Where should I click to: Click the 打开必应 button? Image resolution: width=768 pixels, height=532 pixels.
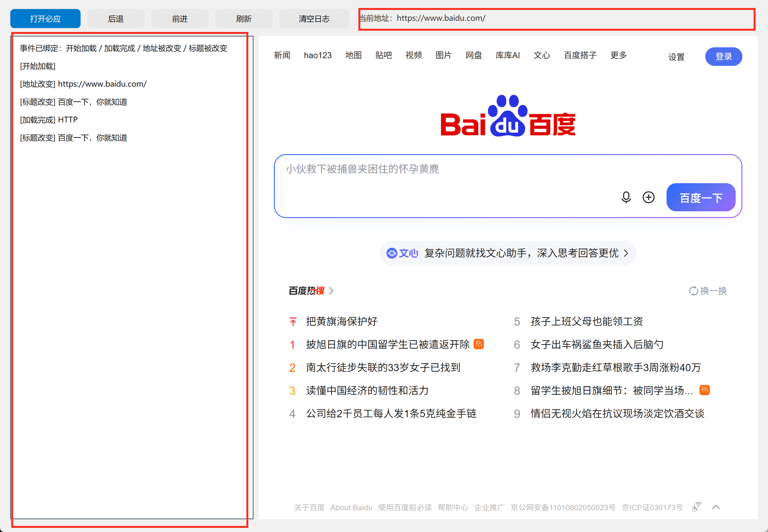(45, 19)
